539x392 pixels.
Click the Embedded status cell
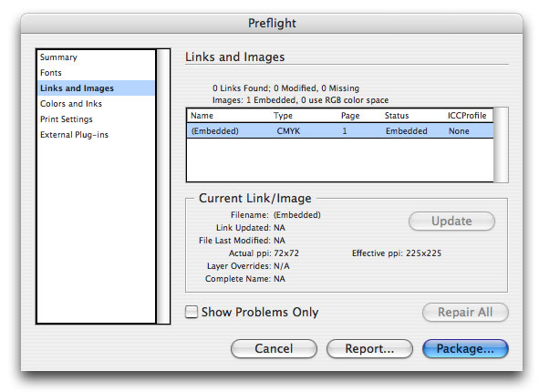(407, 131)
